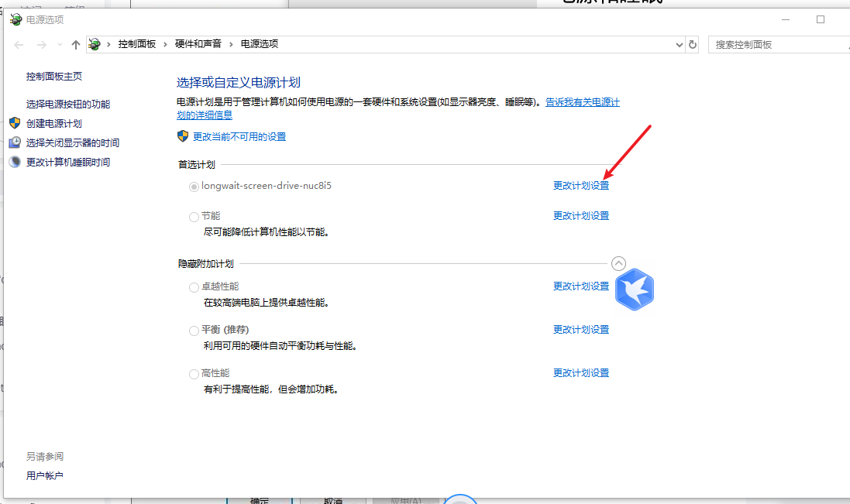Select 控制面板 in the breadcrumb path
This screenshot has width=850, height=504.
pos(137,44)
